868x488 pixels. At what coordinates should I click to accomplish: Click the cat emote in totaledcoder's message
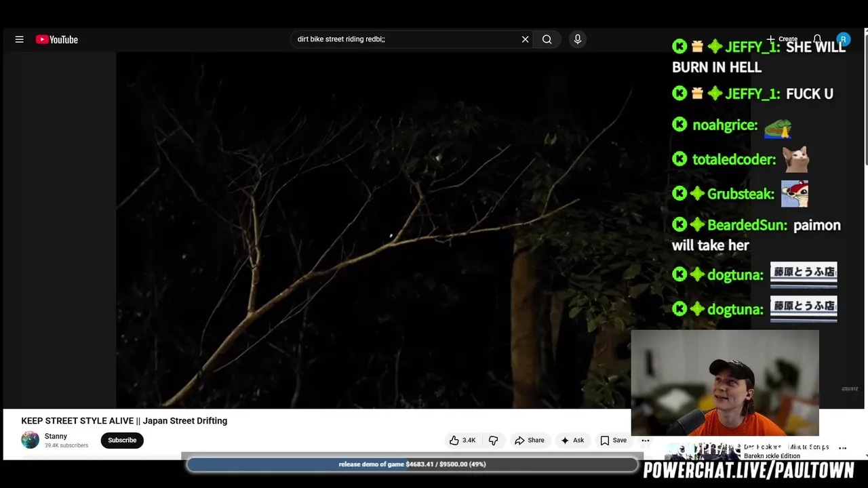coord(795,160)
